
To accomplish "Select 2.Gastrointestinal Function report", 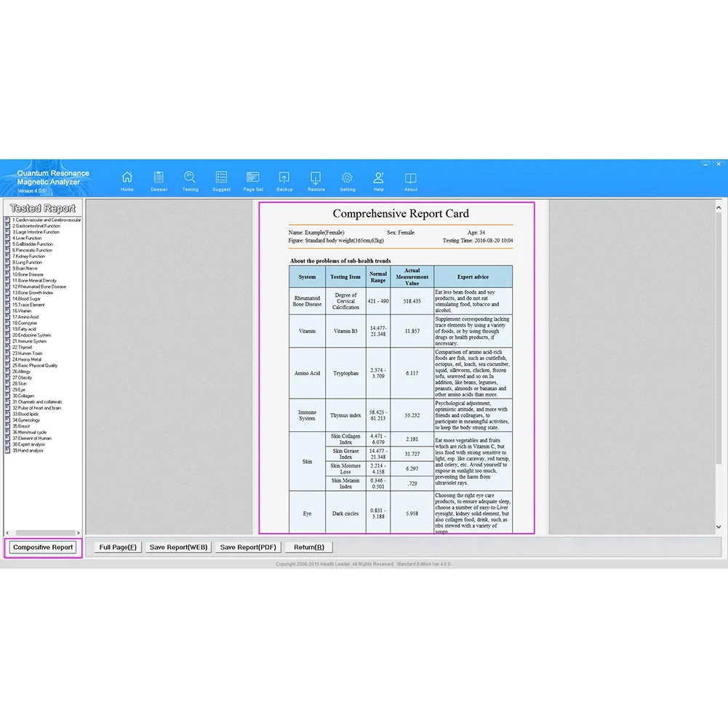I will click(36, 226).
